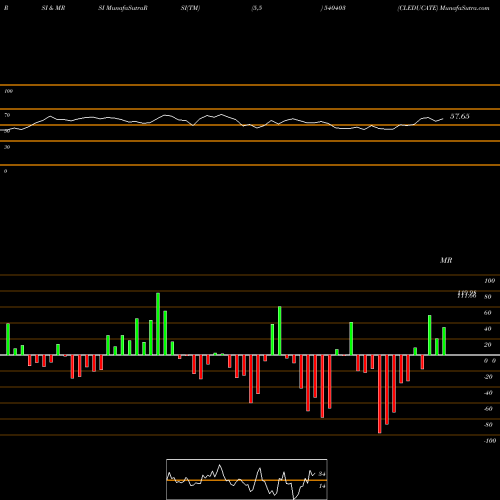Click the 57.65 RSI value label
Image resolution: width=500 pixels, height=500 pixels.
pos(460,116)
